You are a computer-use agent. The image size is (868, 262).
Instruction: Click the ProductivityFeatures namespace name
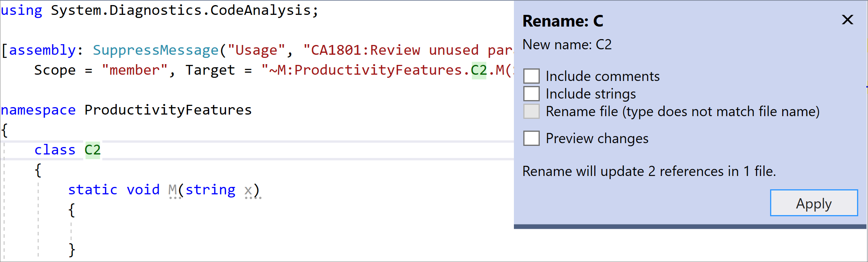(x=168, y=110)
